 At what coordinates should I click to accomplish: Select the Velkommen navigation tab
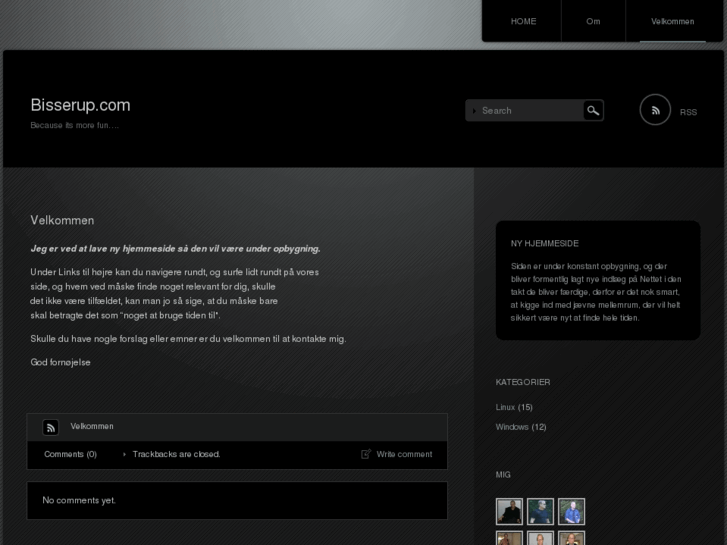(x=672, y=21)
